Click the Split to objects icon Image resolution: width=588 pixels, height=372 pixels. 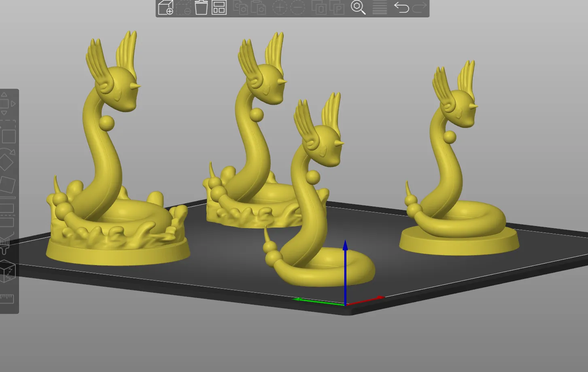tap(319, 7)
